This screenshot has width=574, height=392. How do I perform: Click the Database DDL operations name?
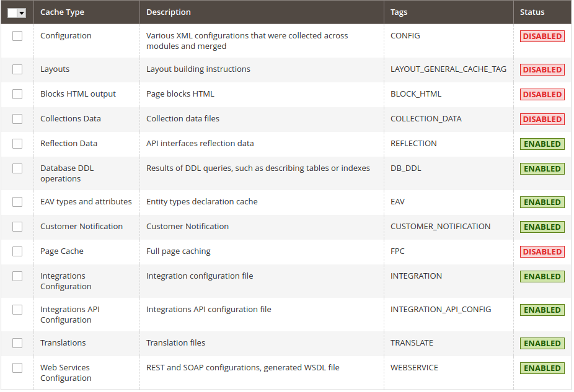(x=67, y=173)
